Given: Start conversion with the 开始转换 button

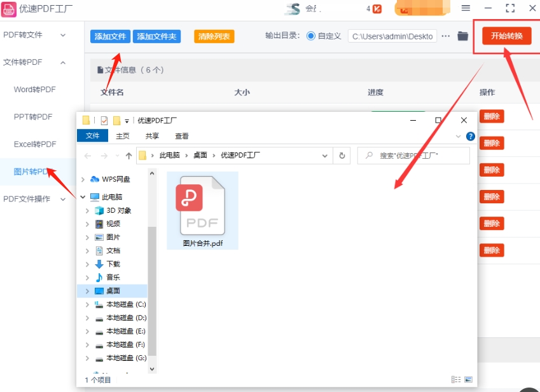Looking at the screenshot, I should click(506, 36).
